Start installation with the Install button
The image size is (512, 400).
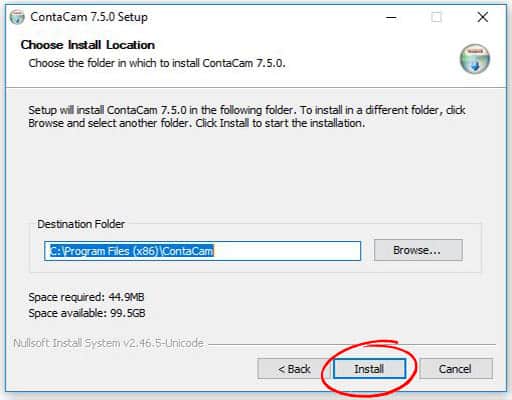[369, 369]
